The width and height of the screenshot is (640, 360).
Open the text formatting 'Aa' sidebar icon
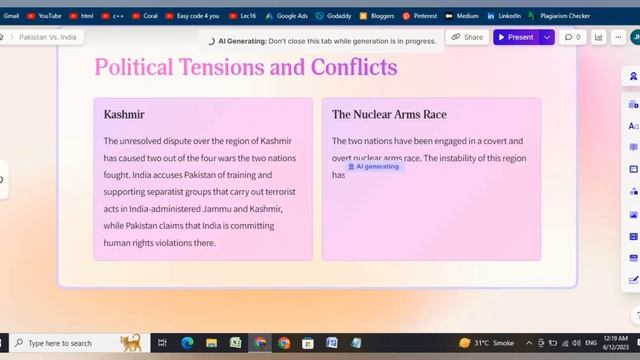633,126
